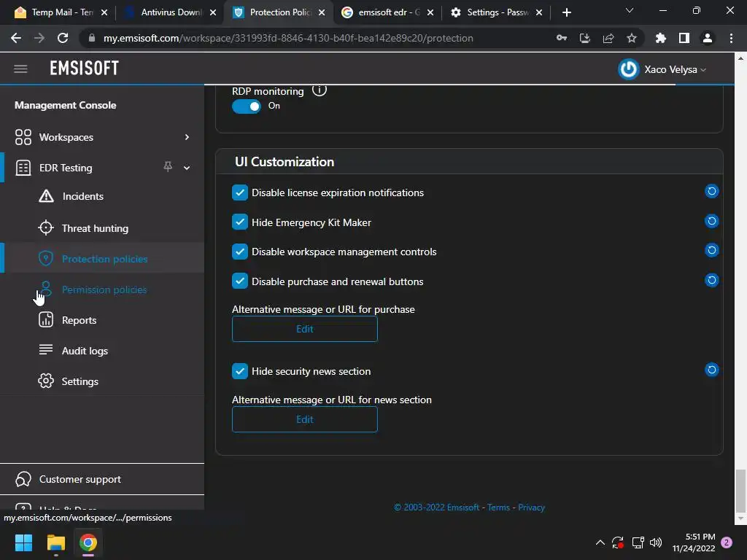Open Chrome three-dot menu
This screenshot has width=747, height=560.
point(731,38)
